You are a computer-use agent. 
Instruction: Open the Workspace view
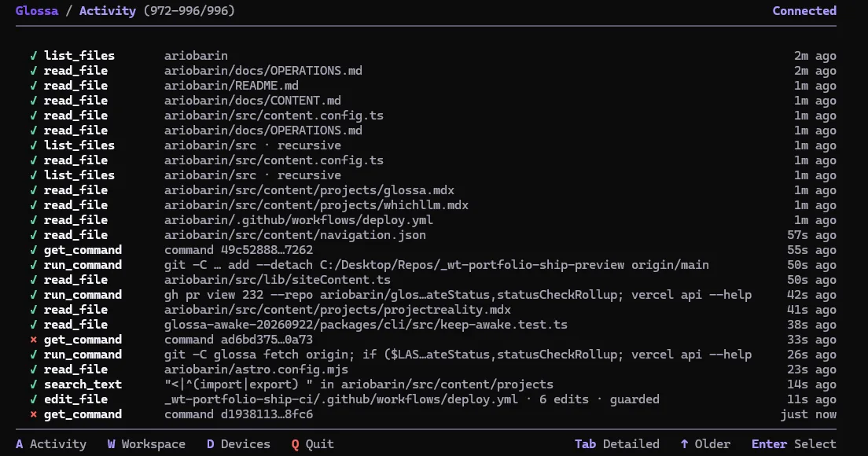[x=146, y=444]
